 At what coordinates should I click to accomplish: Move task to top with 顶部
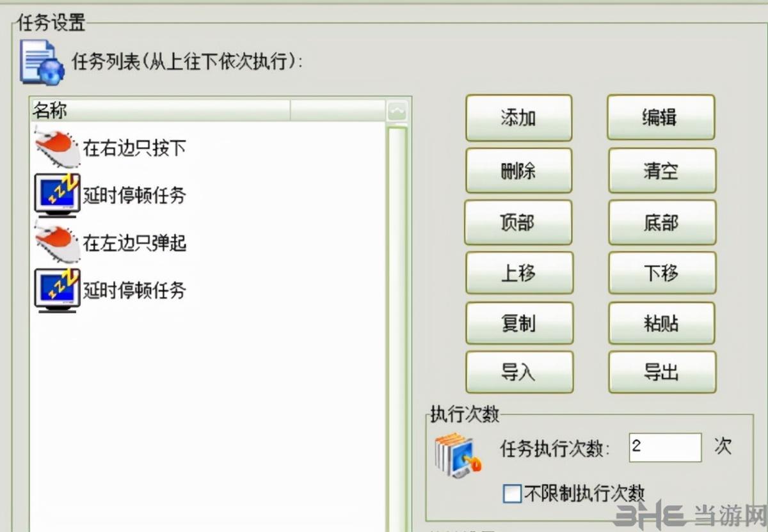pyautogui.click(x=518, y=223)
